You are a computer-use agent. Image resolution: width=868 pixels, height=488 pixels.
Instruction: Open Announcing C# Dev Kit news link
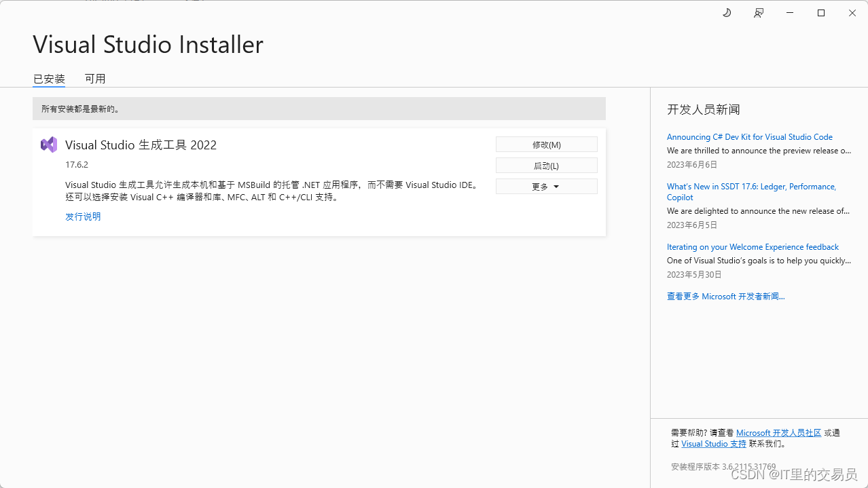(x=750, y=137)
